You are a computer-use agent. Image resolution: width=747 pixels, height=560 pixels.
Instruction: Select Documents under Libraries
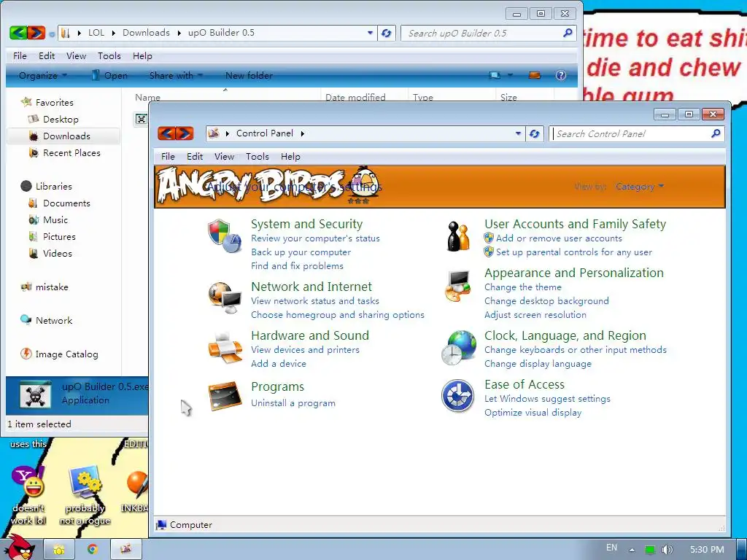(x=66, y=203)
